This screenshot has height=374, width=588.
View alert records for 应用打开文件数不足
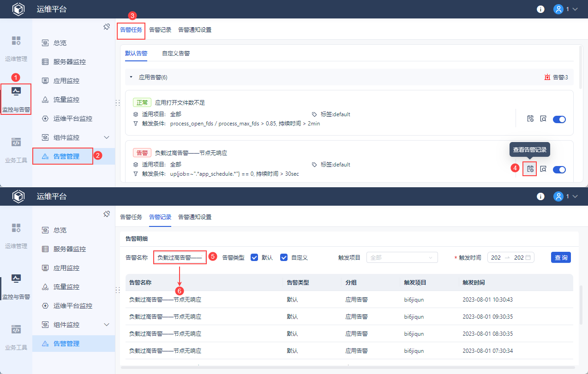[530, 119]
